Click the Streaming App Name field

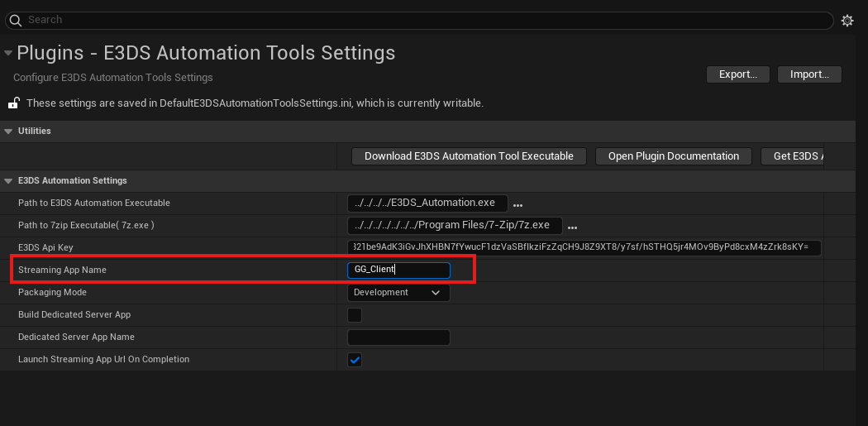tap(398, 270)
